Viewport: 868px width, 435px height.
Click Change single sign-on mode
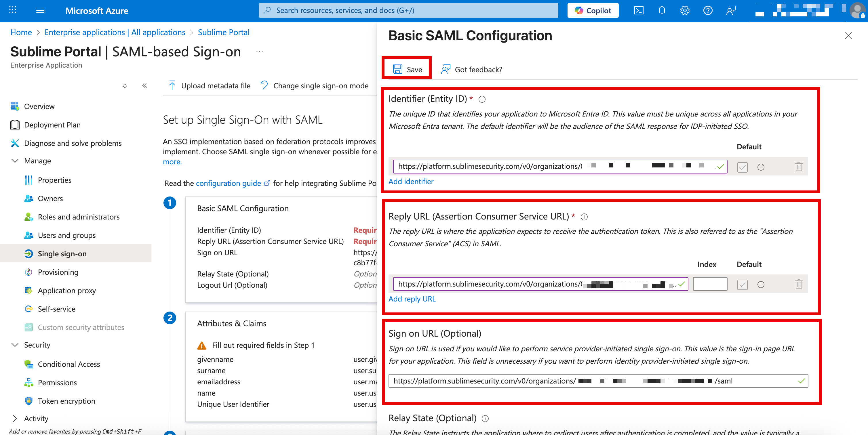pyautogui.click(x=314, y=85)
